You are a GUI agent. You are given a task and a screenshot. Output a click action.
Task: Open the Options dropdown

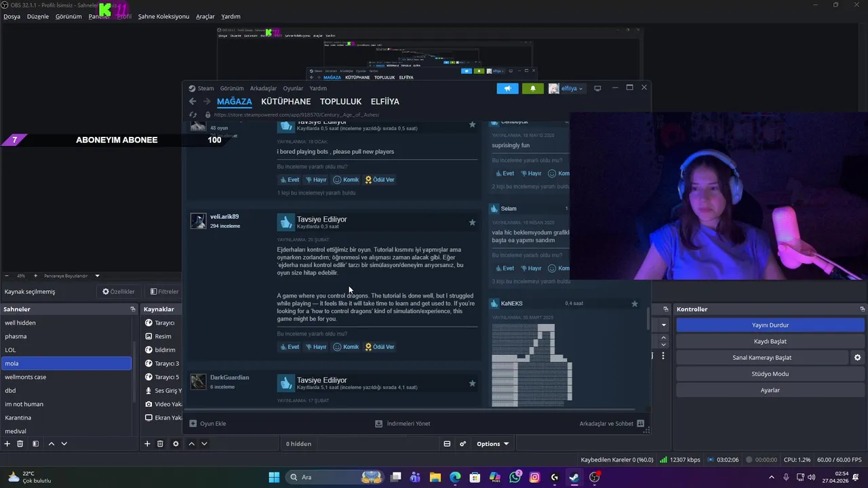pyautogui.click(x=492, y=444)
